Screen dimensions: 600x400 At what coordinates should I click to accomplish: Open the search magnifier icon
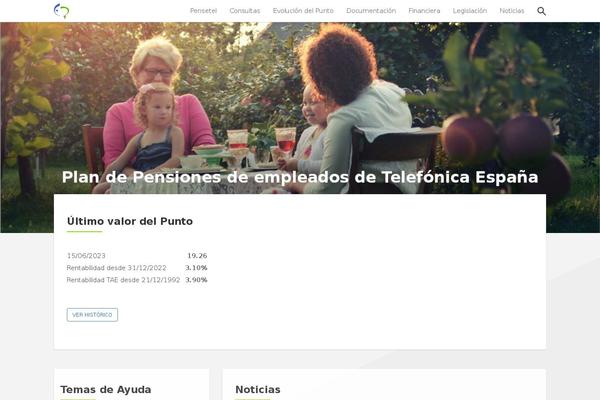pyautogui.click(x=541, y=11)
